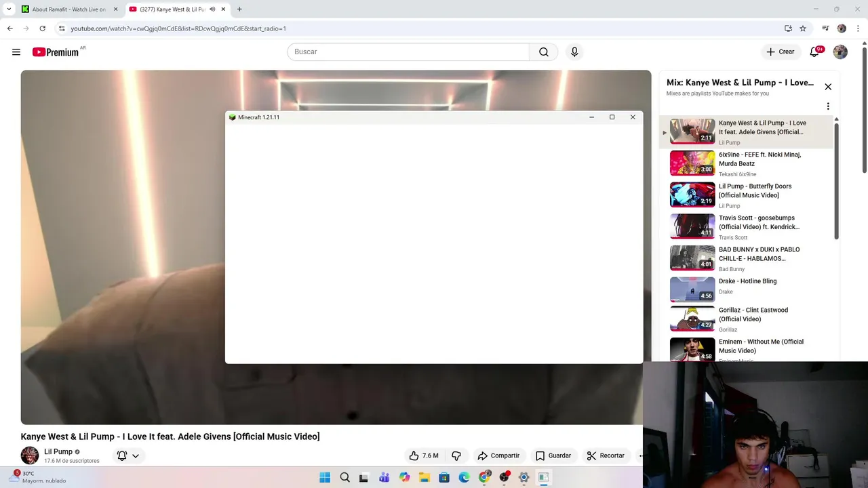Image resolution: width=868 pixels, height=488 pixels.
Task: Open the Lil Pump channel name link
Action: tap(58, 451)
